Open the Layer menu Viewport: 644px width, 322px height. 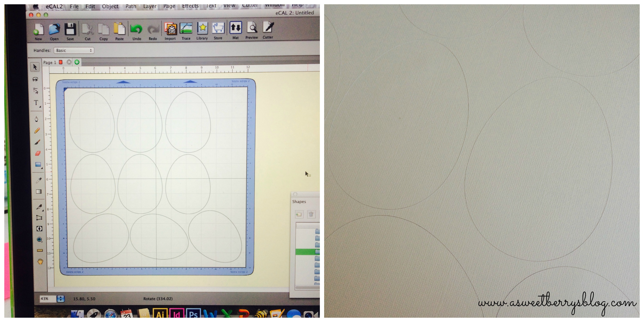[x=150, y=6]
